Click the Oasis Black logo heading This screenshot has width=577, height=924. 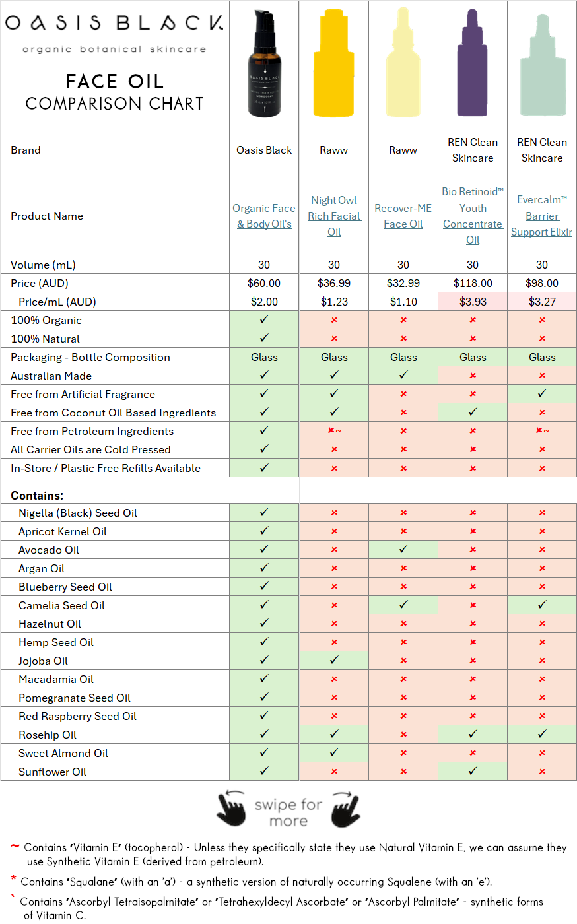click(x=114, y=24)
